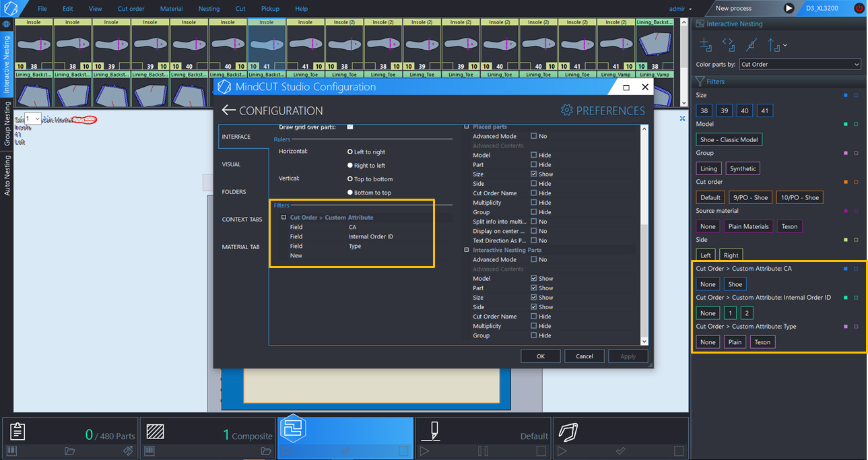Click the barcode icon under the Parts tile
The width and height of the screenshot is (868, 460).
(x=11, y=451)
